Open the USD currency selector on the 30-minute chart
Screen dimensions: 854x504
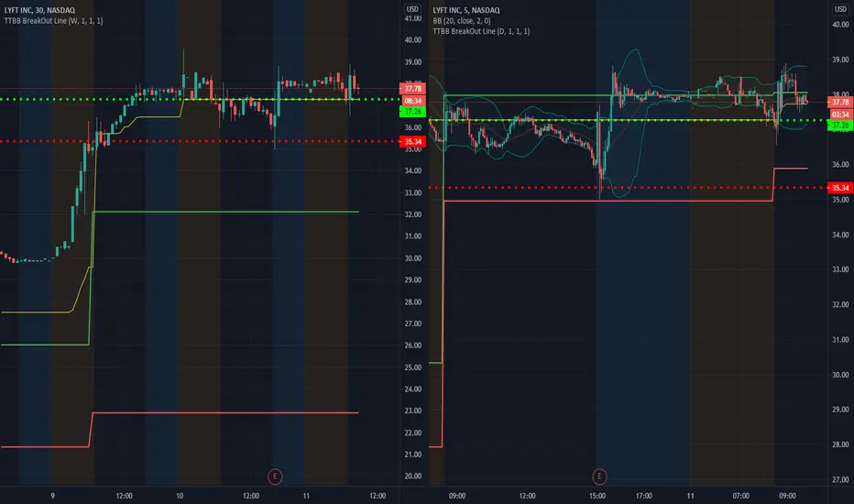tap(412, 9)
